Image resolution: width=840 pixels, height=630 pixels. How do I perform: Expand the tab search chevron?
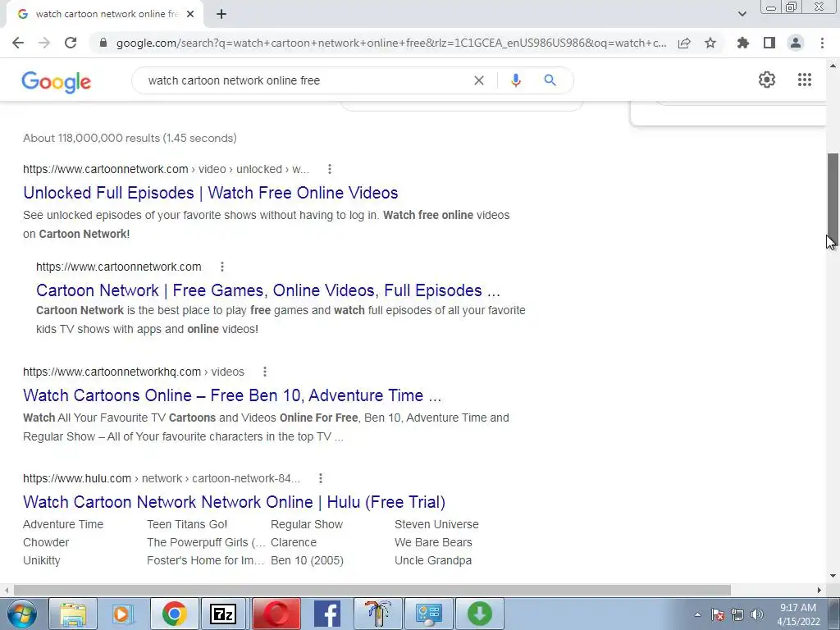(x=742, y=14)
